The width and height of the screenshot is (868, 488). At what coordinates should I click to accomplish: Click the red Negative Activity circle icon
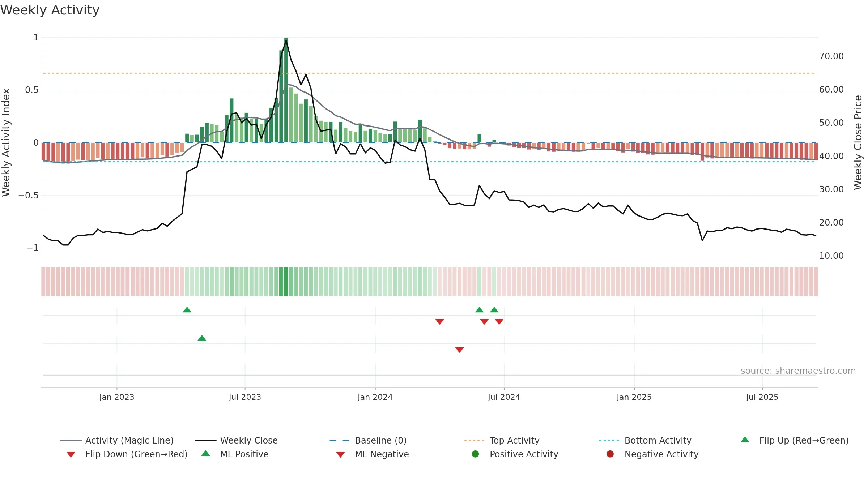pyautogui.click(x=610, y=454)
